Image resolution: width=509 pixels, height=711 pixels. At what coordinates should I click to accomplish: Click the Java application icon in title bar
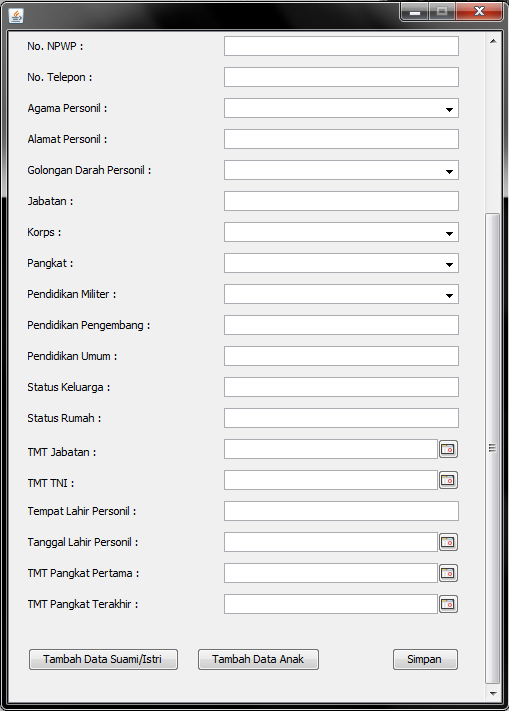[x=16, y=16]
